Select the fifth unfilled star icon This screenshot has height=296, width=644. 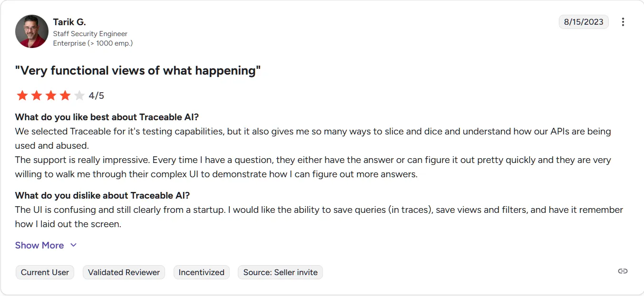pyautogui.click(x=79, y=95)
